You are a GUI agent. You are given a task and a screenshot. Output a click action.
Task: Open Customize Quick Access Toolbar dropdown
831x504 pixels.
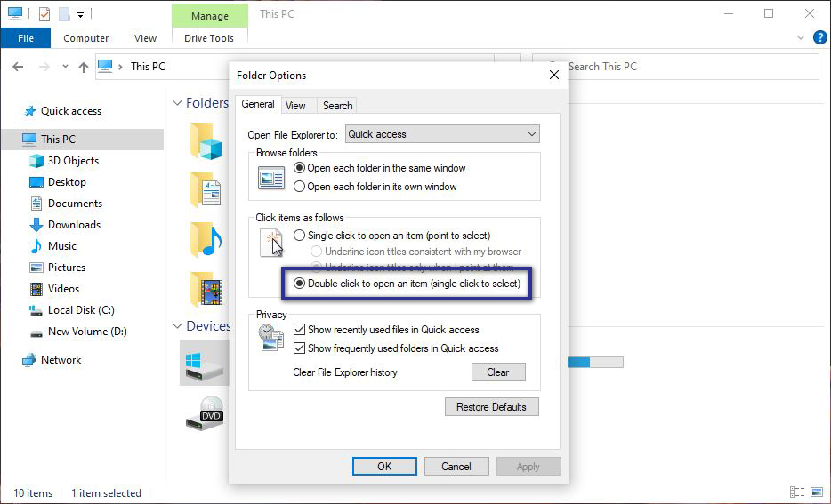click(x=81, y=15)
